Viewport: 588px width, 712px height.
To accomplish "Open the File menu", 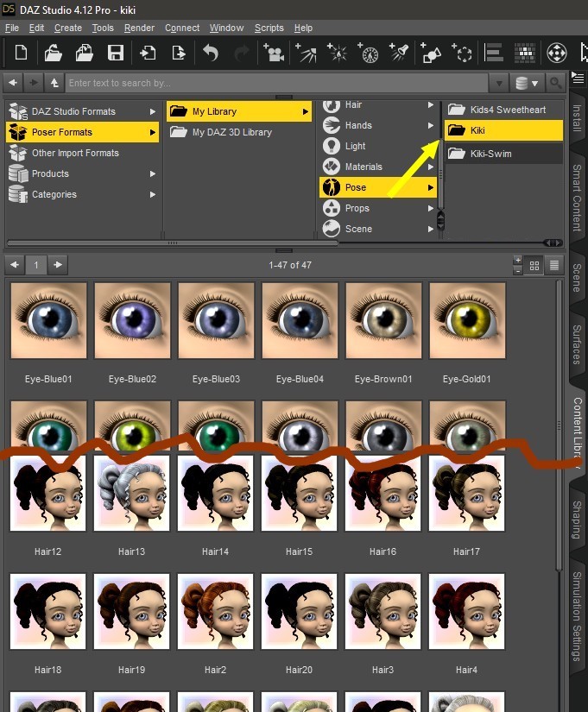I will tap(12, 28).
